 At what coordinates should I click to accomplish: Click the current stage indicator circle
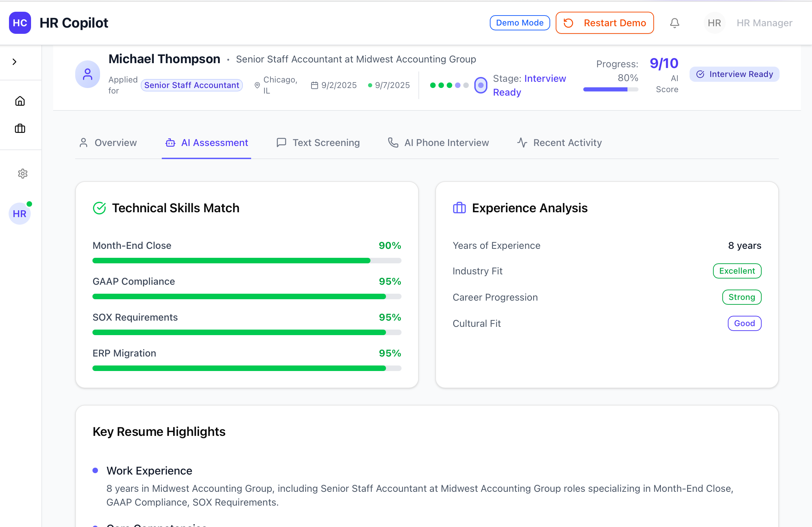click(x=481, y=85)
